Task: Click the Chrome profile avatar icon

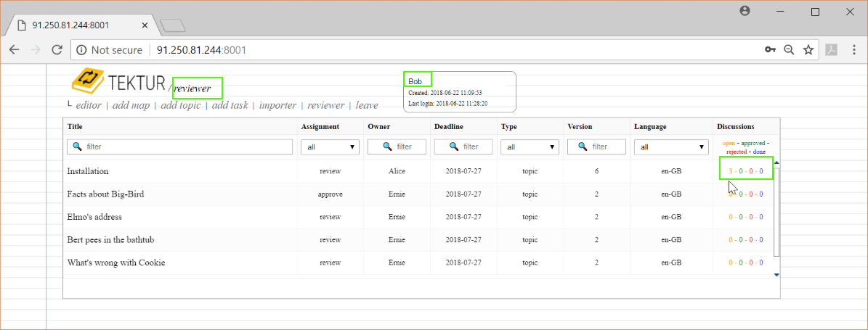Action: [x=745, y=12]
